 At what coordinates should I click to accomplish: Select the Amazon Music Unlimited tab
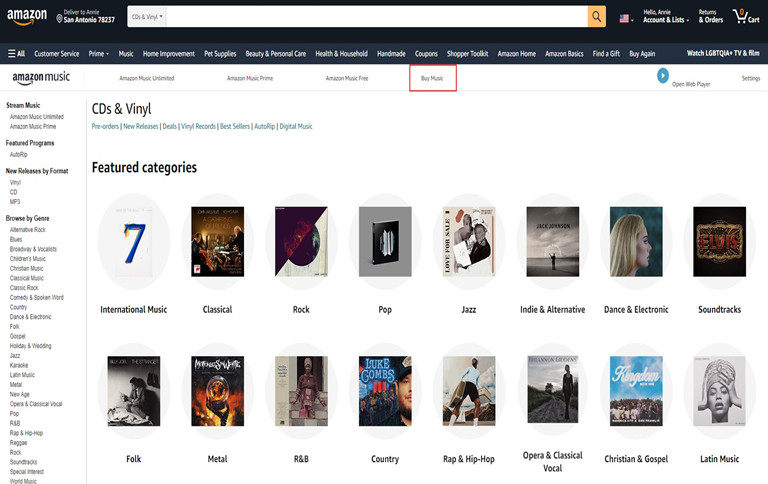[146, 78]
